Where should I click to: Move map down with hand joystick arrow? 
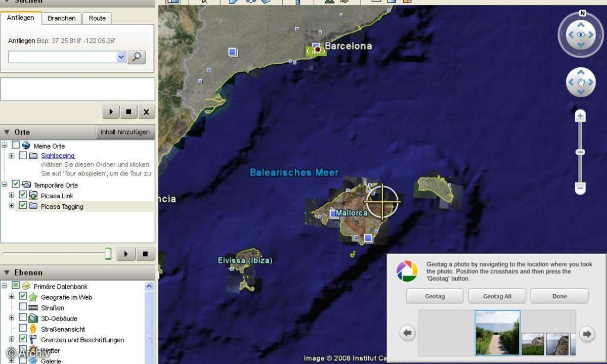click(x=581, y=92)
